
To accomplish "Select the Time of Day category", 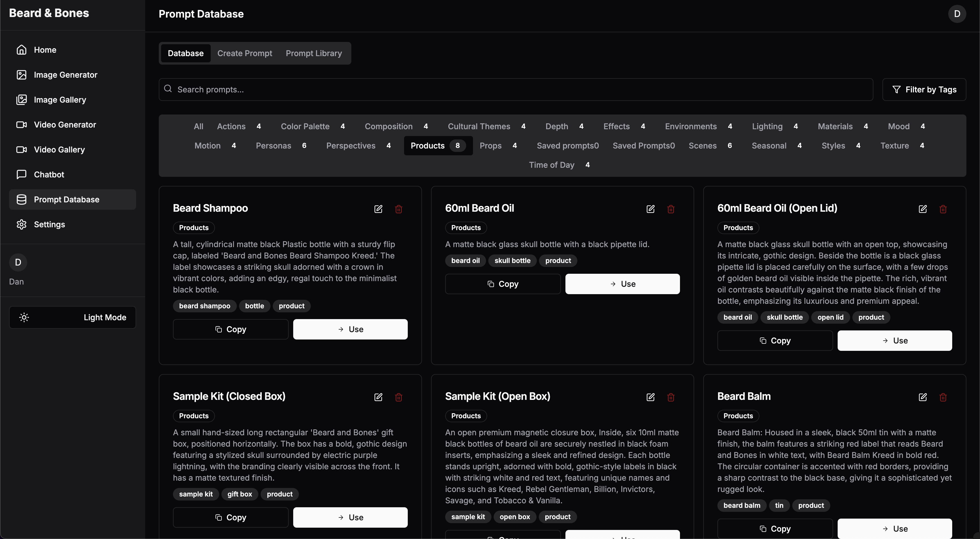I will click(x=562, y=165).
